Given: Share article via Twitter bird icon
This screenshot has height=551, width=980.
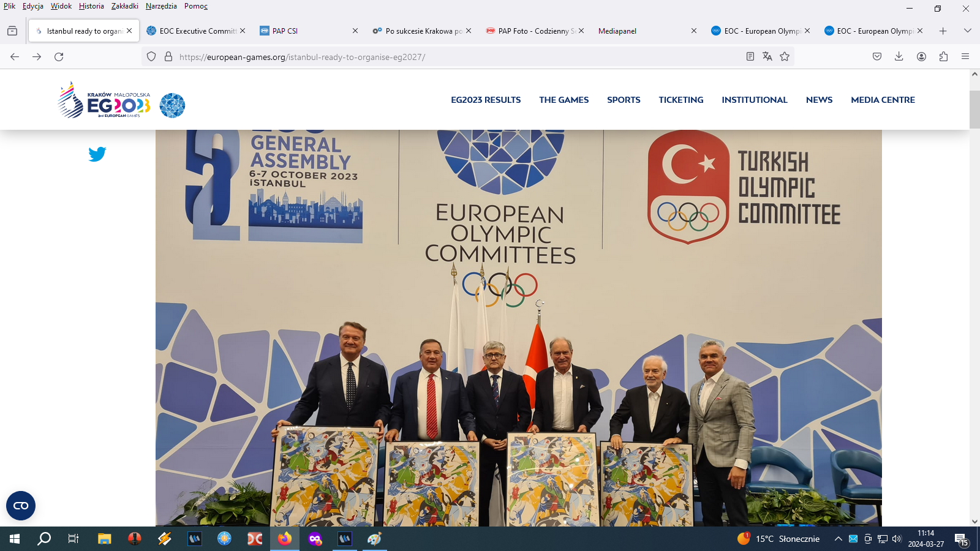Looking at the screenshot, I should 97,154.
